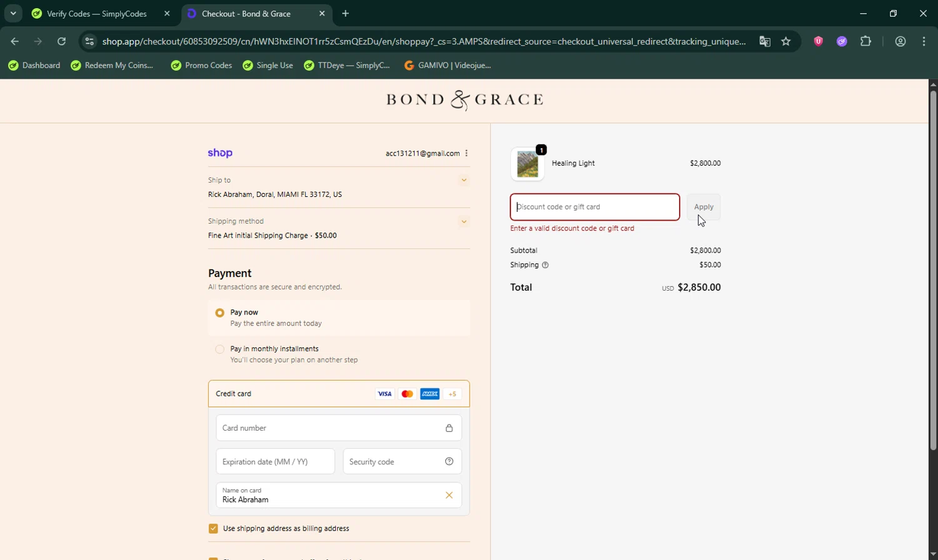This screenshot has width=938, height=560.
Task: Expand the Shipping method section
Action: point(464,221)
